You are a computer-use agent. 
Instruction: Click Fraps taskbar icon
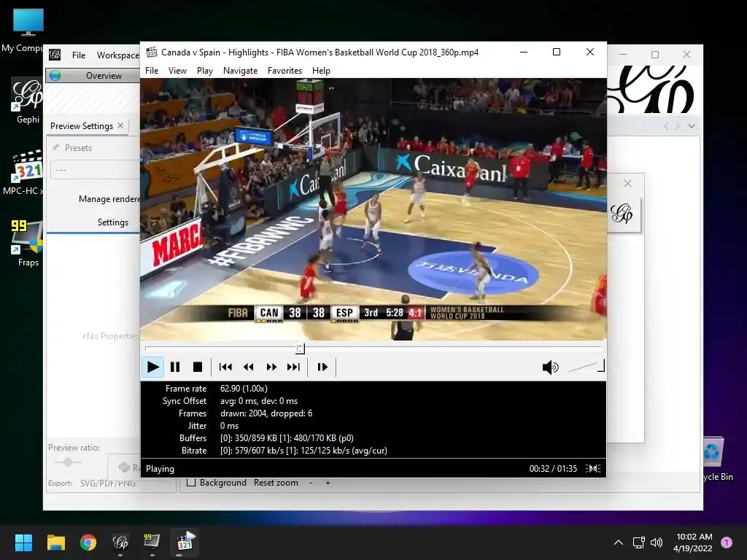(x=152, y=542)
